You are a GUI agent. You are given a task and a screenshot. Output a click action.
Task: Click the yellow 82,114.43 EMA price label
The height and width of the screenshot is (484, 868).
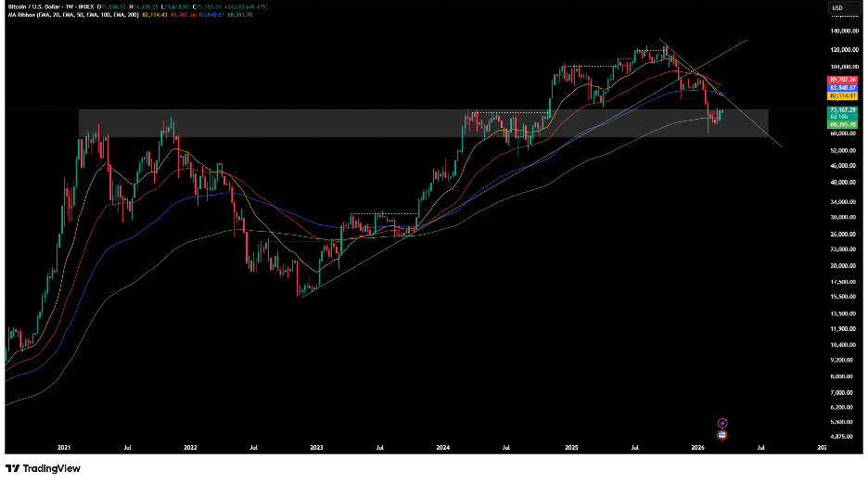coord(841,96)
